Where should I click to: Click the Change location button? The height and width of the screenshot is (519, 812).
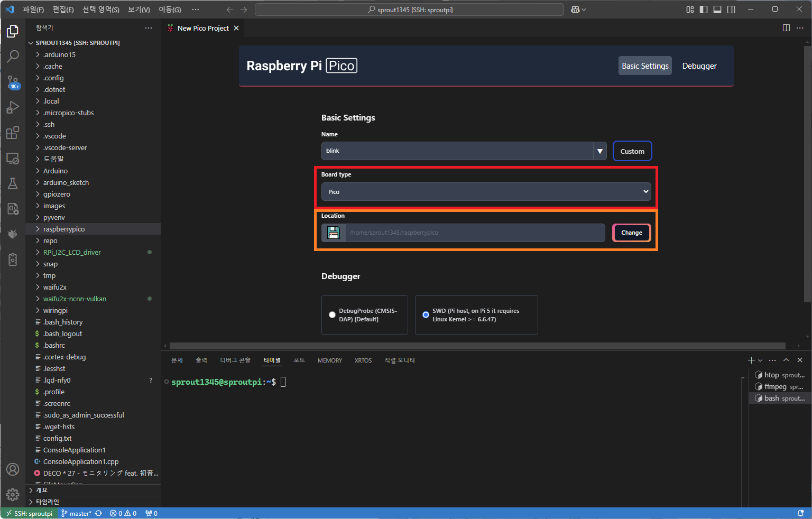(632, 233)
